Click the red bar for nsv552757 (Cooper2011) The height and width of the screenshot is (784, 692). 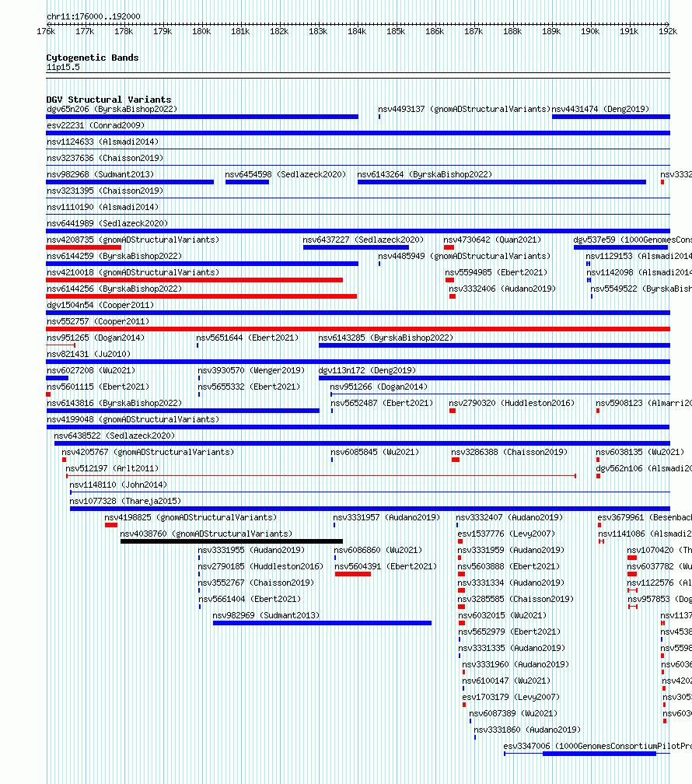click(358, 329)
